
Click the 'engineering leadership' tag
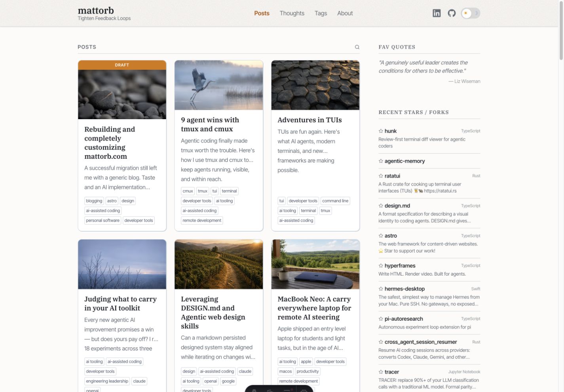107,381
